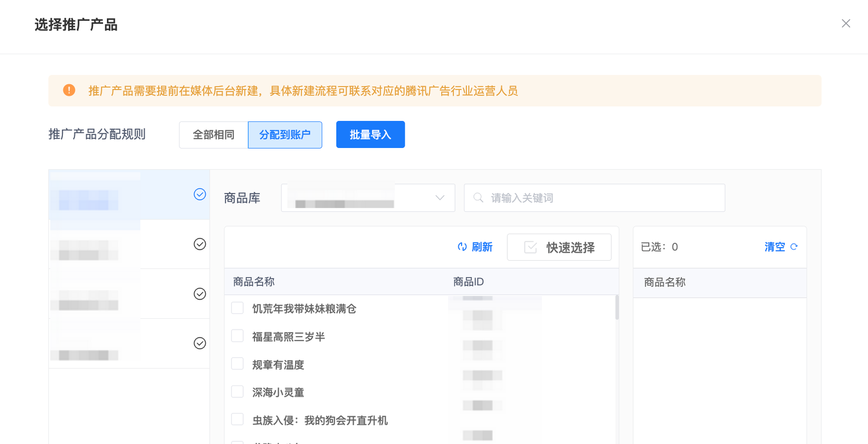Click the checkmark icon in 快速选择
Viewport: 868px width, 444px height.
click(531, 247)
